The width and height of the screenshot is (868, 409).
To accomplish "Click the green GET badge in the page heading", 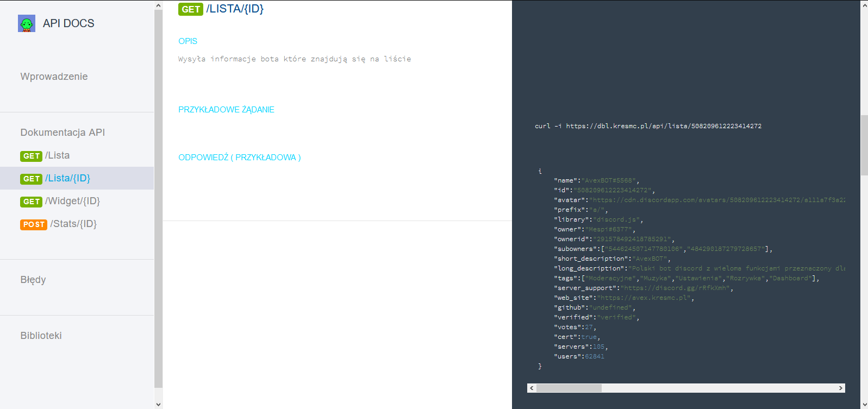I will coord(190,9).
